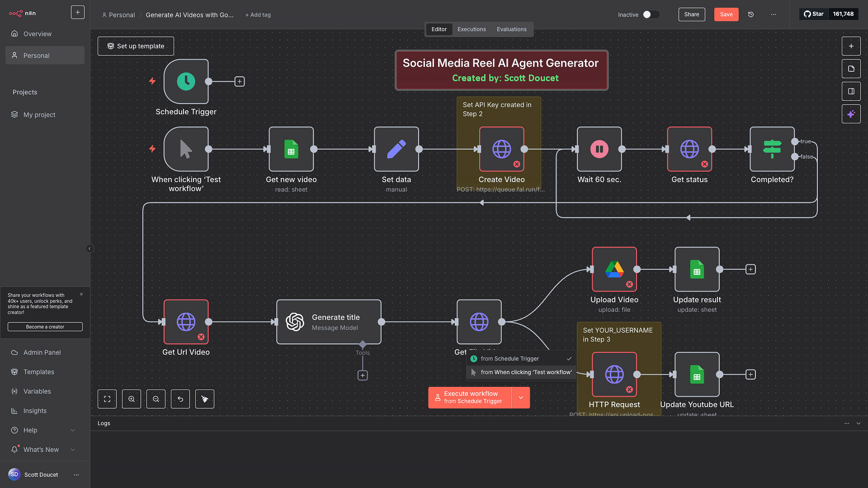Switch to the Executions tab

(x=472, y=29)
